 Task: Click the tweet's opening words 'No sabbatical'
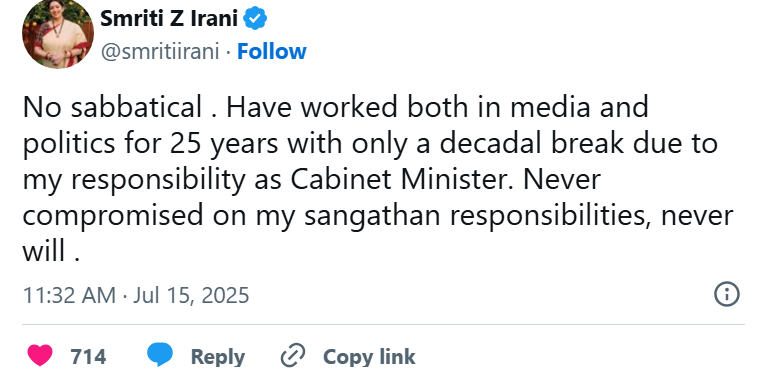pyautogui.click(x=112, y=107)
